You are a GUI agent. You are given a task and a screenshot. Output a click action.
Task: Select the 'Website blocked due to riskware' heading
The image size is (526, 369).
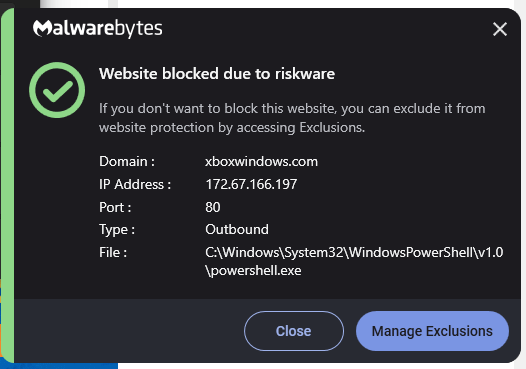point(217,74)
